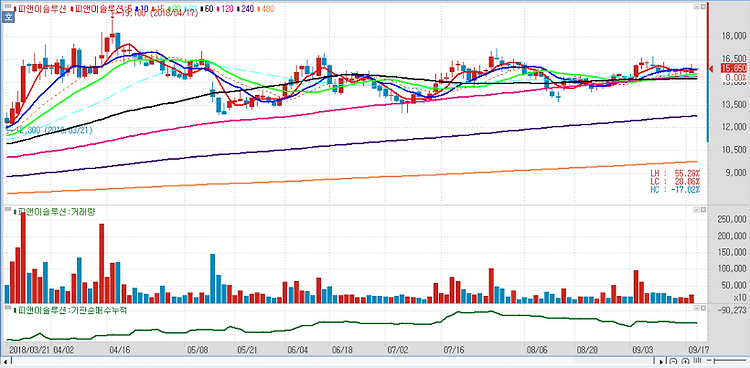This screenshot has height=368, width=750.
Task: Click the 0.00% change label
Action: (736, 77)
